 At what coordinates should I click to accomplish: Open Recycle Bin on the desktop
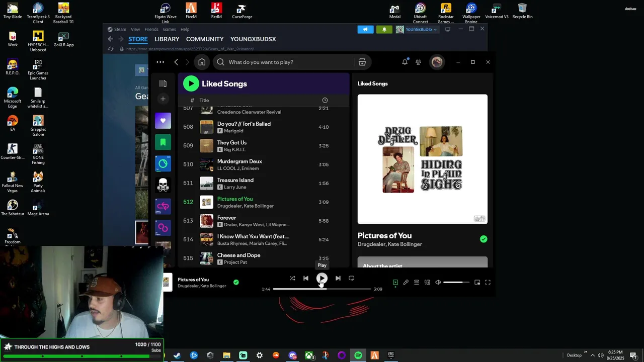pos(522,11)
